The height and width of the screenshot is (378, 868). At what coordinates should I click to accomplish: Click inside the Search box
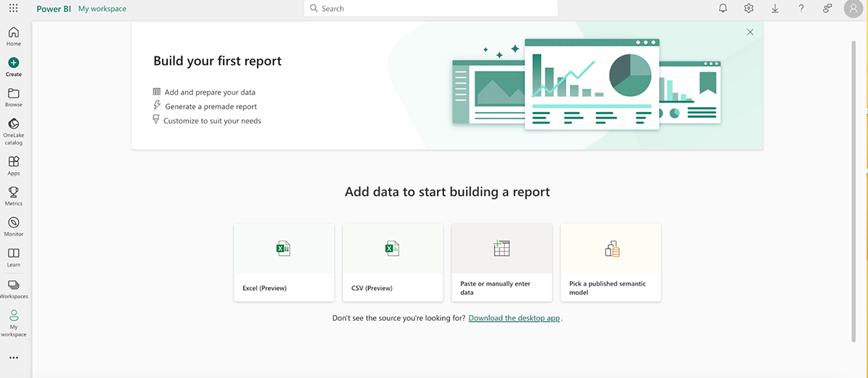430,9
